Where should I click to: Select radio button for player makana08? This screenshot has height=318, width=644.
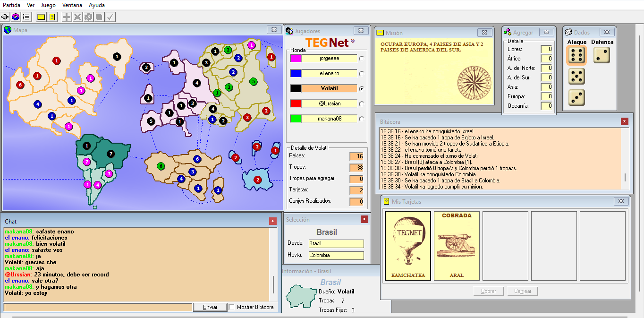click(362, 119)
